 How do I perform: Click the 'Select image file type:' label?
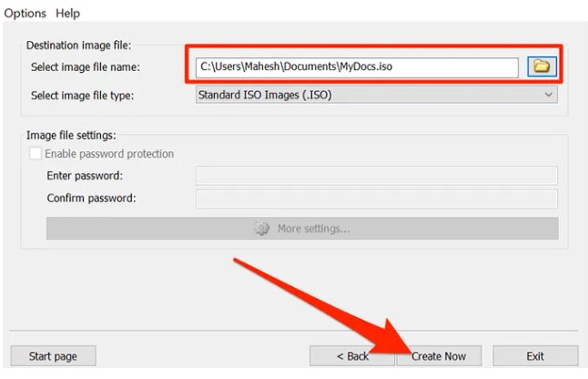pos(82,96)
